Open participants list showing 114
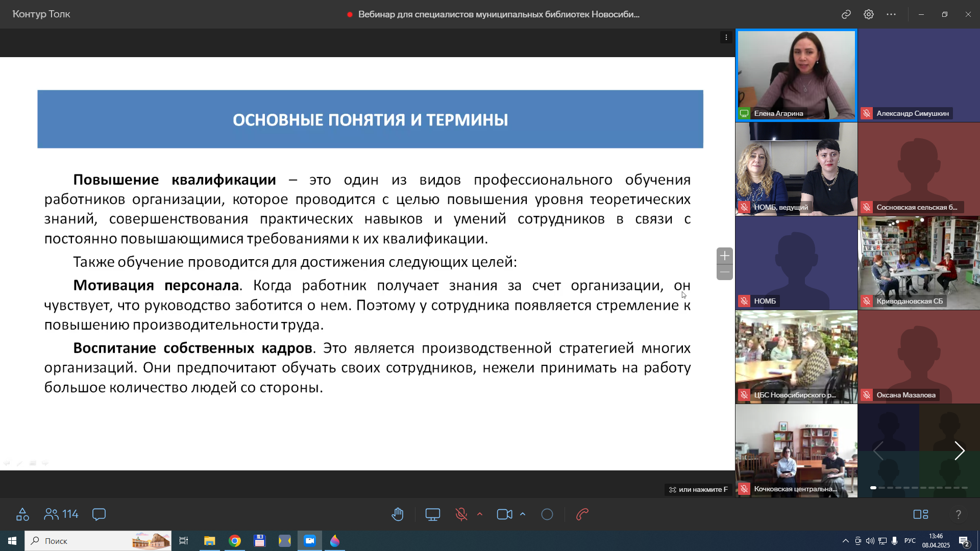 (61, 514)
